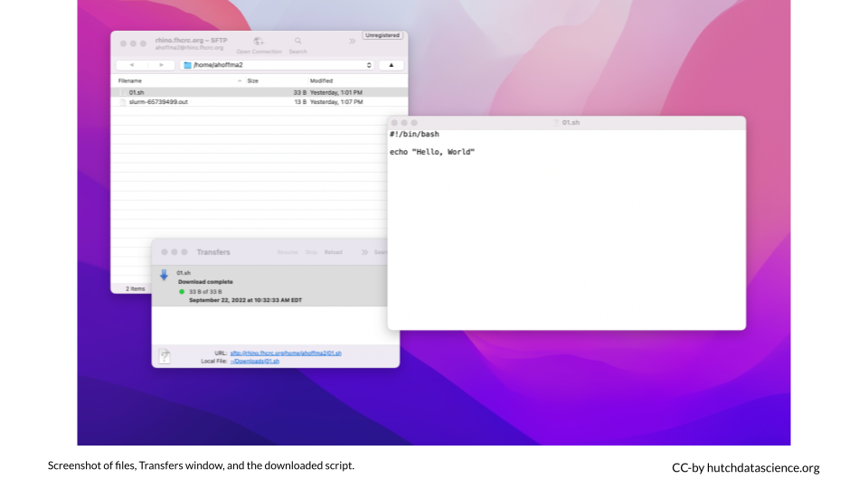Click the 2 items status text
Image resolution: width=868 pixels, height=488 pixels.
tap(135, 289)
